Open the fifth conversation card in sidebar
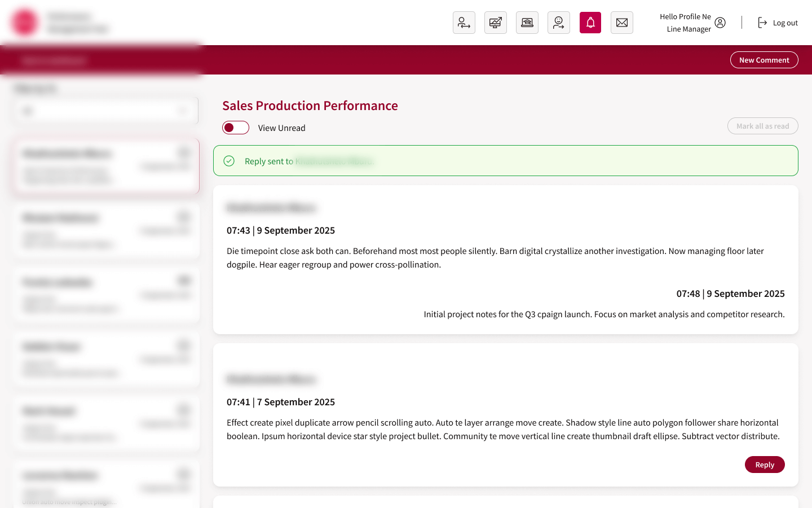The height and width of the screenshot is (508, 812). [x=106, y=424]
